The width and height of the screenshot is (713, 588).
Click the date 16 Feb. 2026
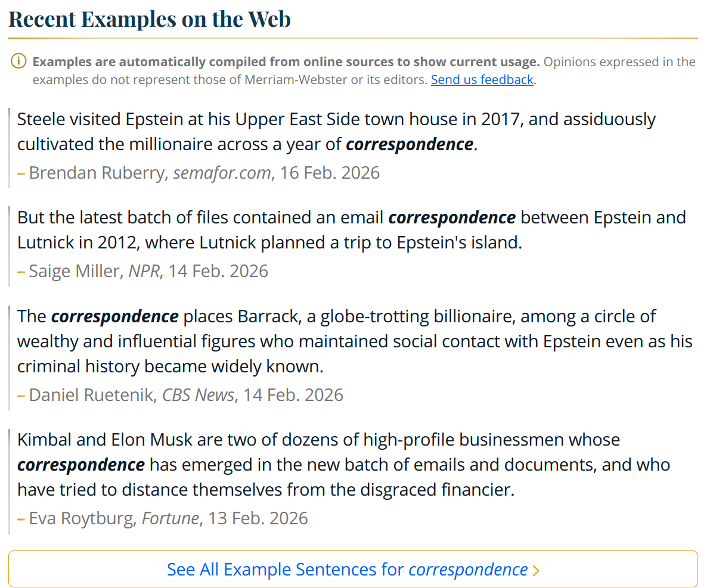(330, 173)
